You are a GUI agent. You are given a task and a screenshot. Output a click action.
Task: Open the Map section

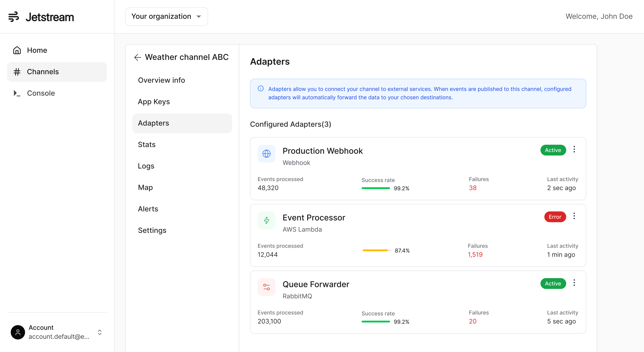click(x=182, y=187)
